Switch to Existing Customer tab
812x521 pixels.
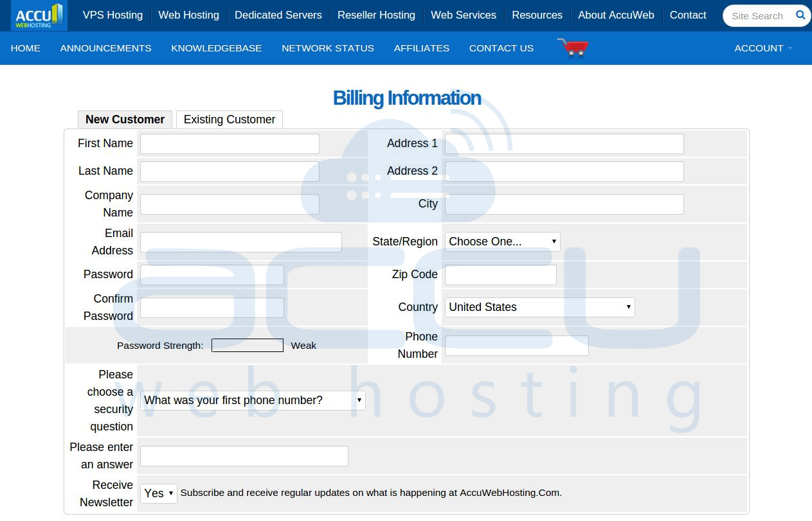pyautogui.click(x=230, y=119)
